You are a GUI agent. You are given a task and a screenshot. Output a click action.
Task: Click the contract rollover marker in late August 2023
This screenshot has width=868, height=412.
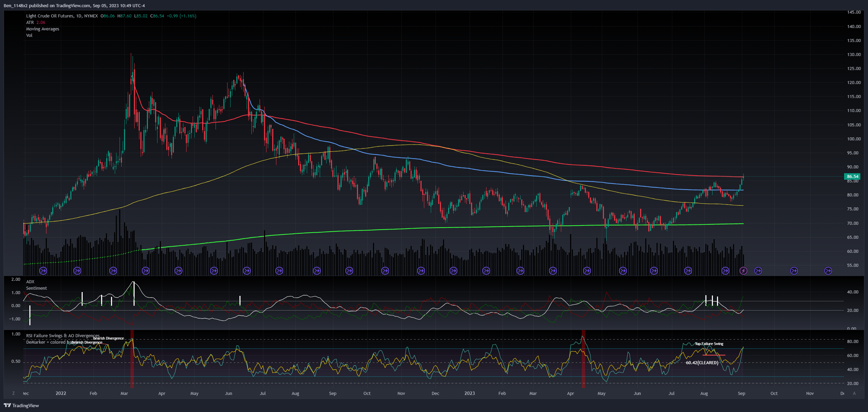tap(725, 271)
